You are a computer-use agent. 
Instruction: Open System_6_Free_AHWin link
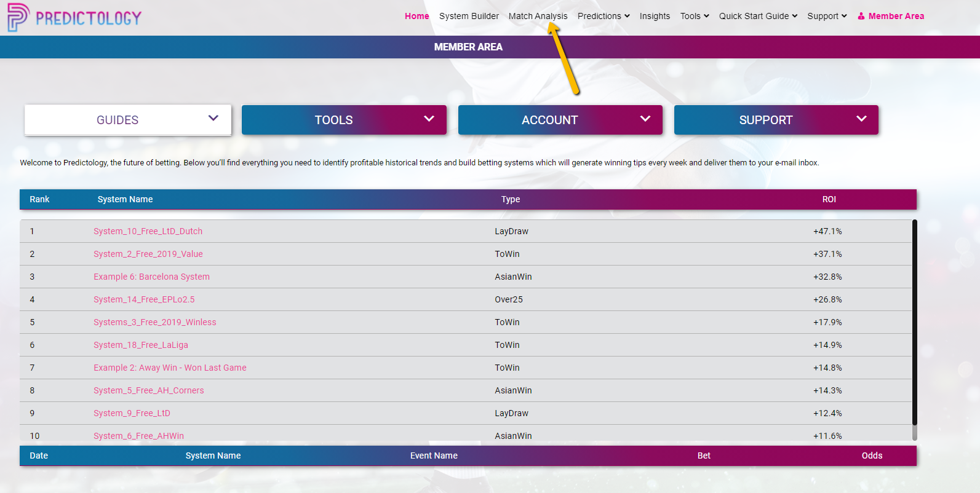tap(138, 436)
